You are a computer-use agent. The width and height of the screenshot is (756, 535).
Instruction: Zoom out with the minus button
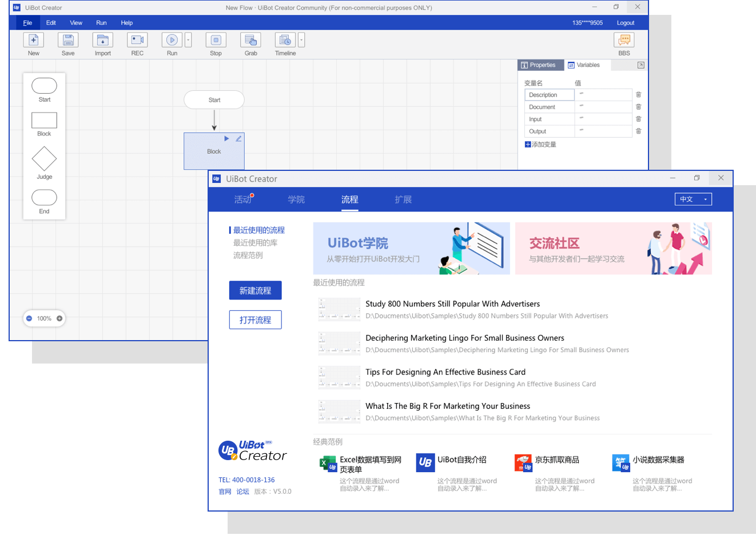pyautogui.click(x=29, y=318)
